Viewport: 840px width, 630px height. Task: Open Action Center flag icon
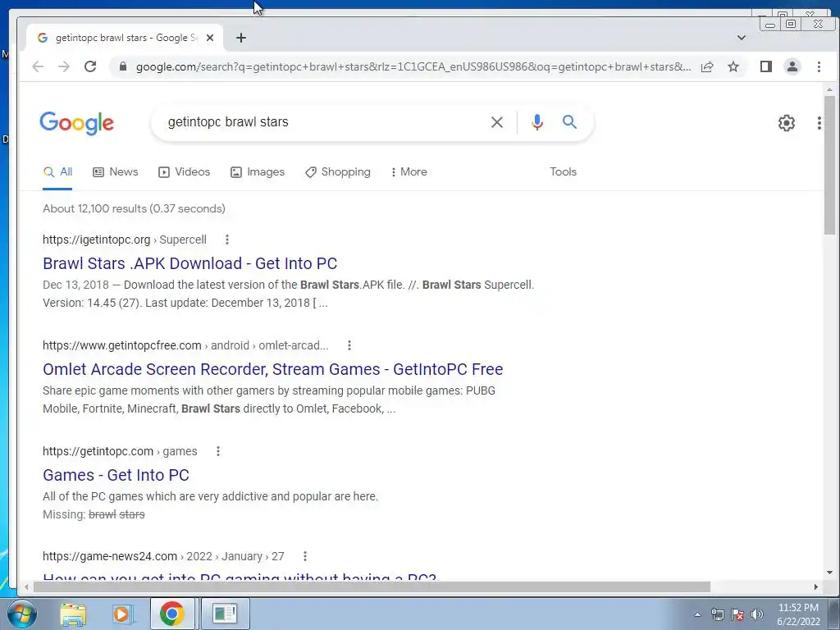[x=737, y=615]
